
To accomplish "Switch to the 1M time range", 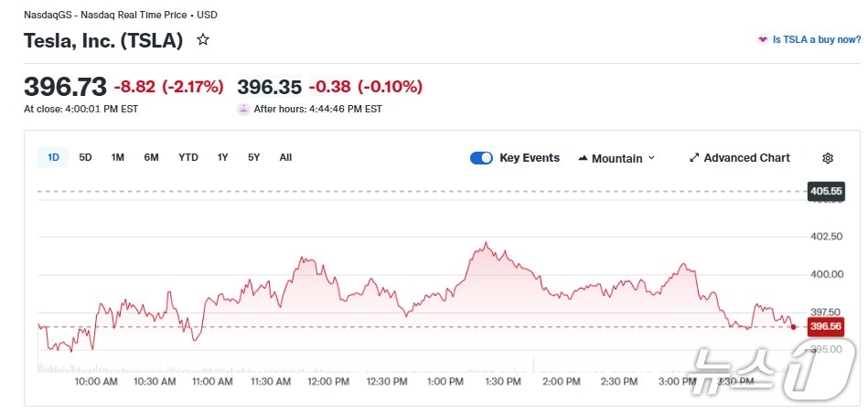I will tap(118, 157).
